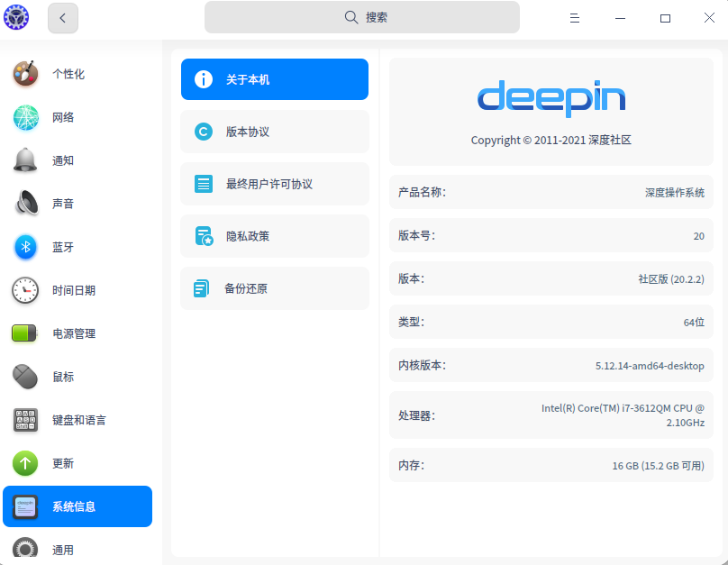
Task: Click the 备份还原 copy icon
Action: tap(202, 288)
